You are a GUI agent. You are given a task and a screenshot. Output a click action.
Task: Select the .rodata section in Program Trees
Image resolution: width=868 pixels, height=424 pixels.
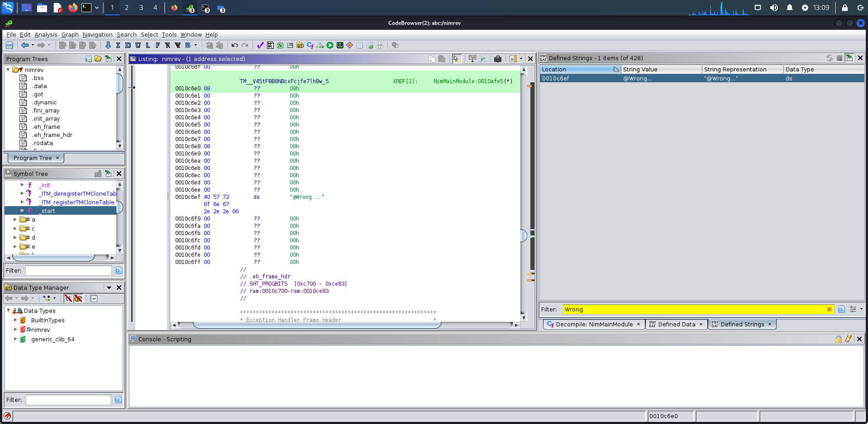[43, 143]
